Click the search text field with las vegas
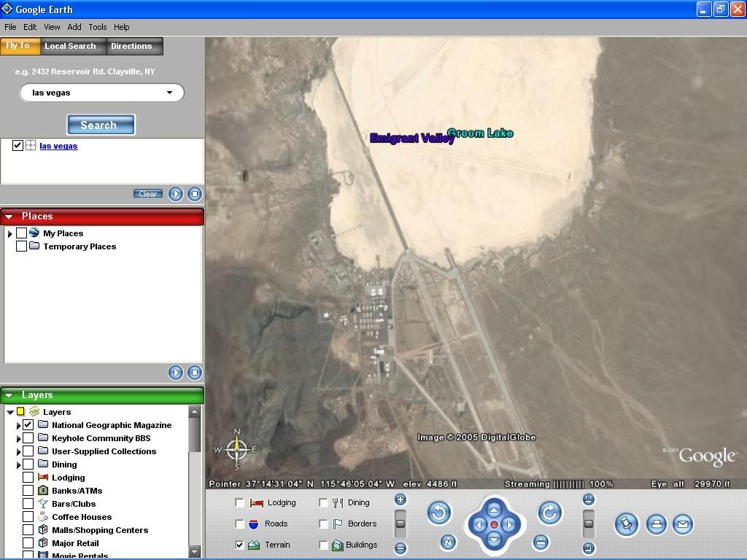This screenshot has height=560, width=747. [x=101, y=93]
